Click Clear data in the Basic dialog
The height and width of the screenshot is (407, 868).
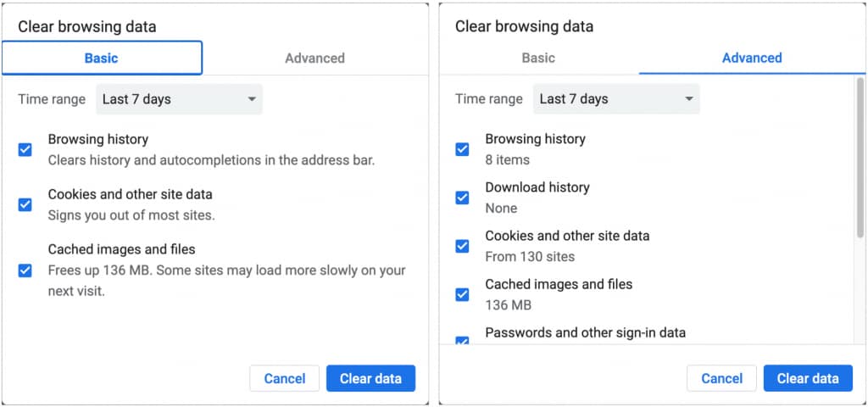click(x=370, y=378)
